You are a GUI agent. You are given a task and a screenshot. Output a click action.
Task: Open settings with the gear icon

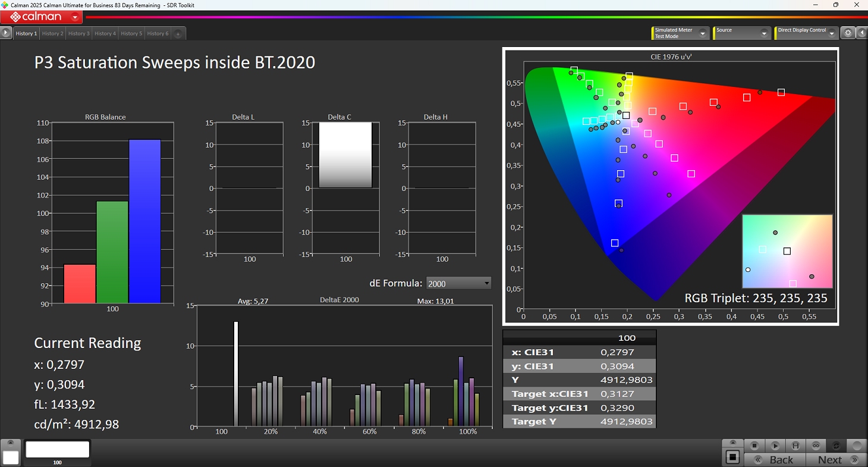848,33
